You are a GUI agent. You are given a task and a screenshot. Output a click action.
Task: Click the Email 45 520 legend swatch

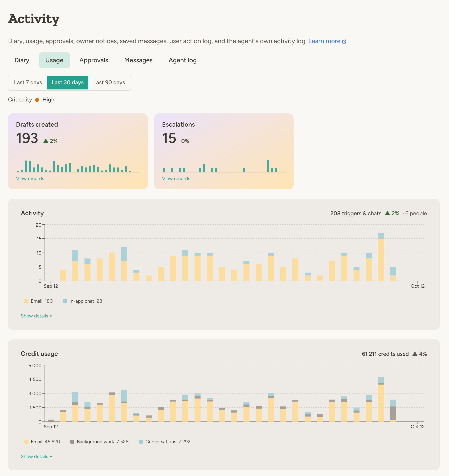tap(26, 442)
